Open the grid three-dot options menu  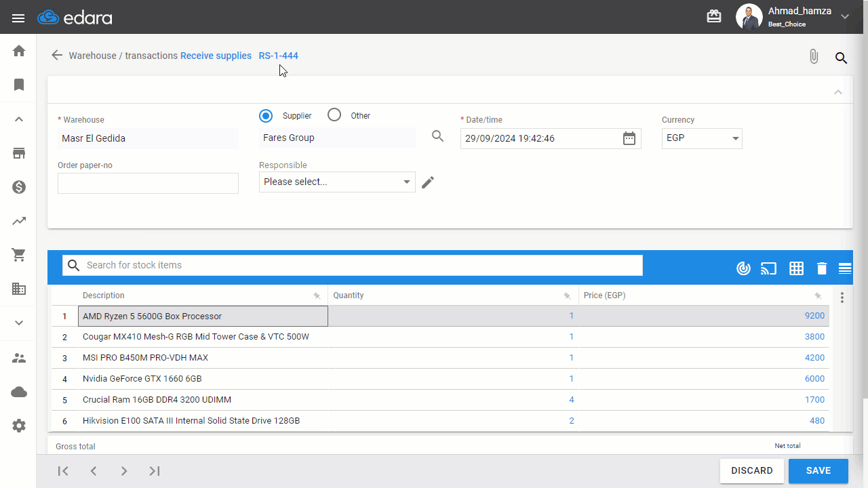(842, 298)
